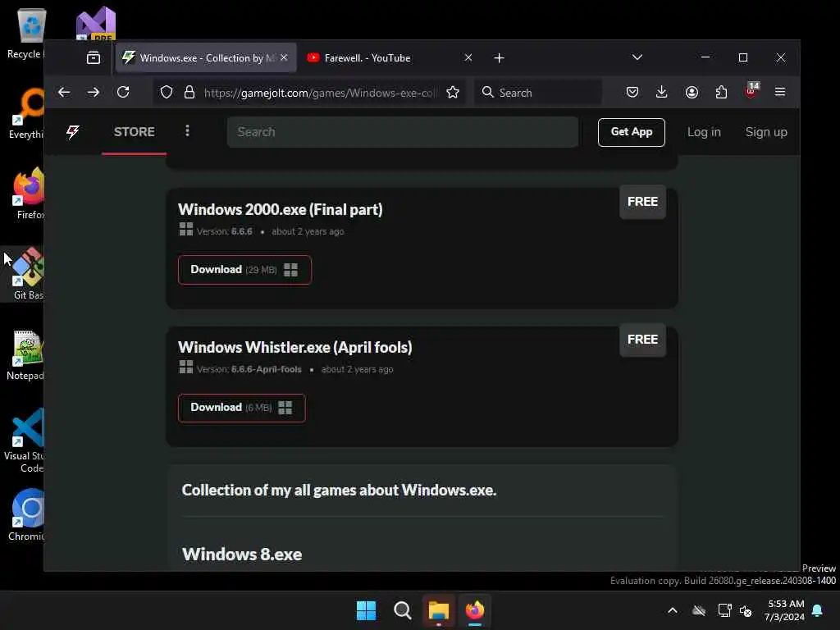Screen dimensions: 840x630
Task: Click the Game Jolt lightning logo
Action: click(x=73, y=132)
